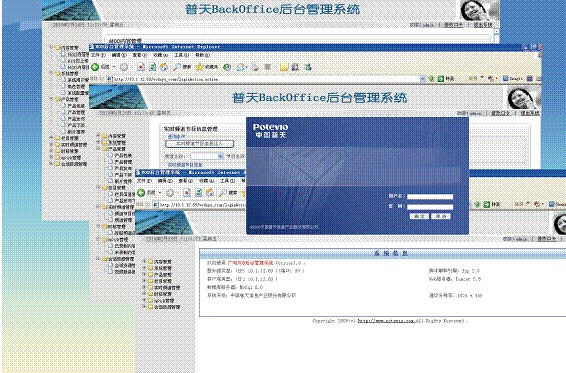This screenshot has height=373, width=566.
Task: Open address bar dropdown in middle IE window
Action: (422, 79)
